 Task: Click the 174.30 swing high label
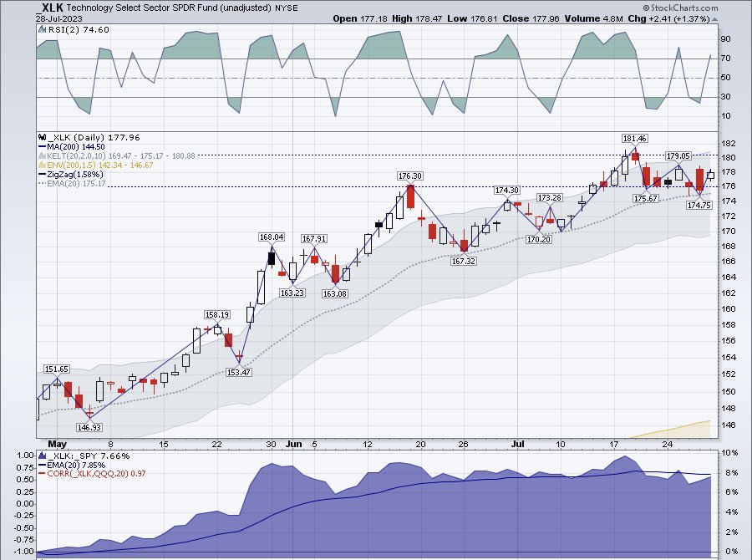pyautogui.click(x=507, y=190)
